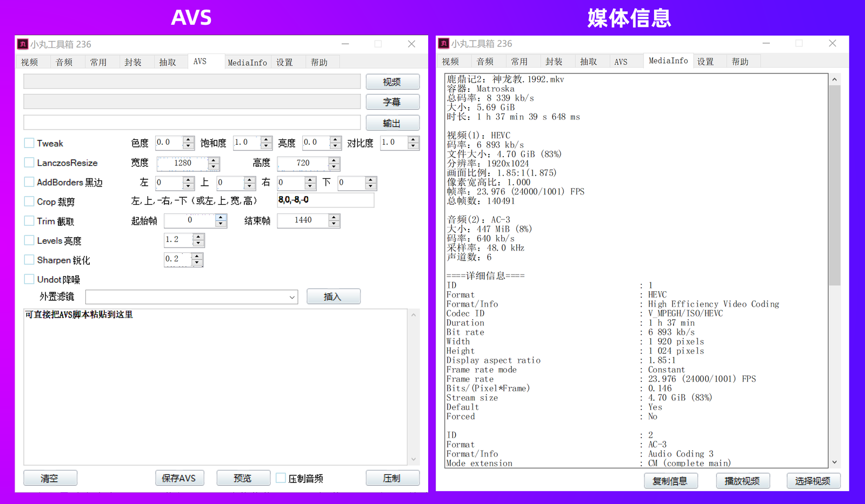Toggle the 压制音频 checkbox

point(281,478)
